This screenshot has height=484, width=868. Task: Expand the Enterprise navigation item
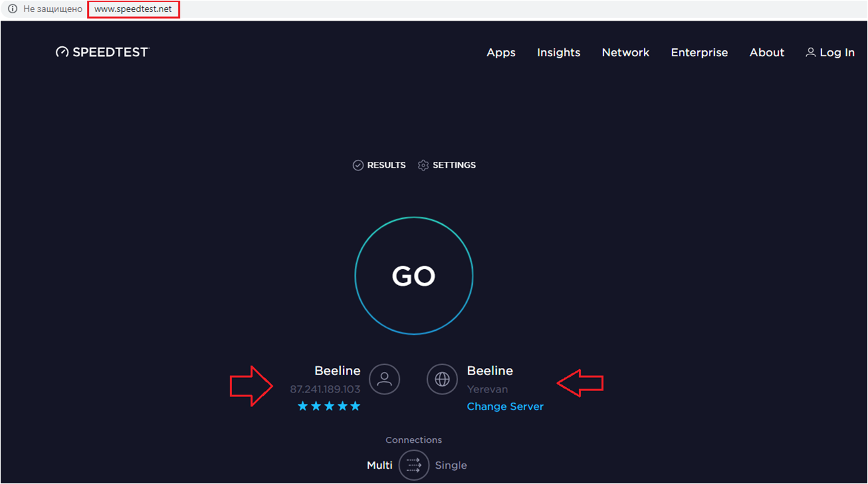[699, 52]
